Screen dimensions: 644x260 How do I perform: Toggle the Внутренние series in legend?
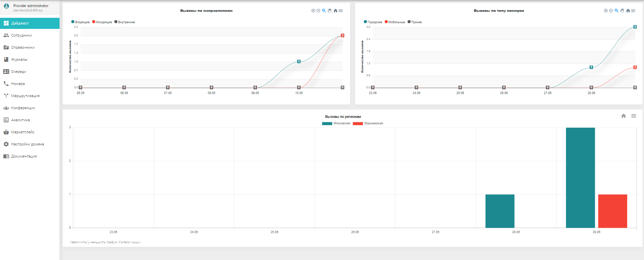[124, 22]
